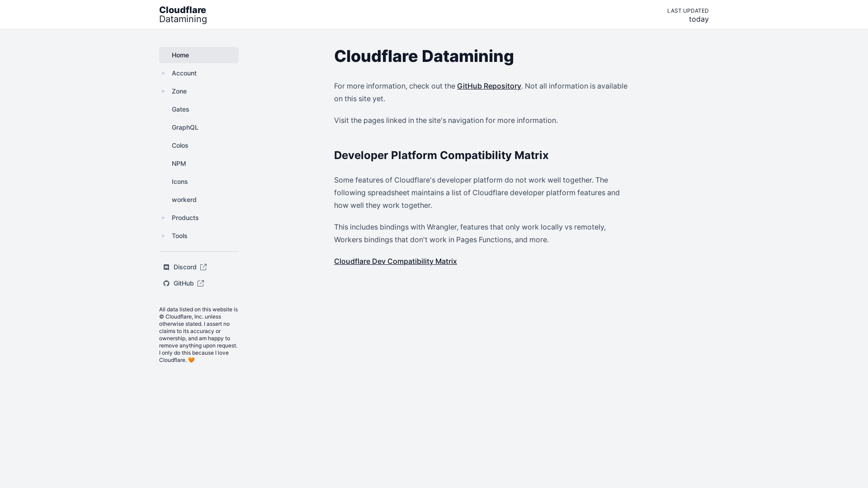Click external-link icon beside Discord
The height and width of the screenshot is (488, 868).
click(203, 267)
